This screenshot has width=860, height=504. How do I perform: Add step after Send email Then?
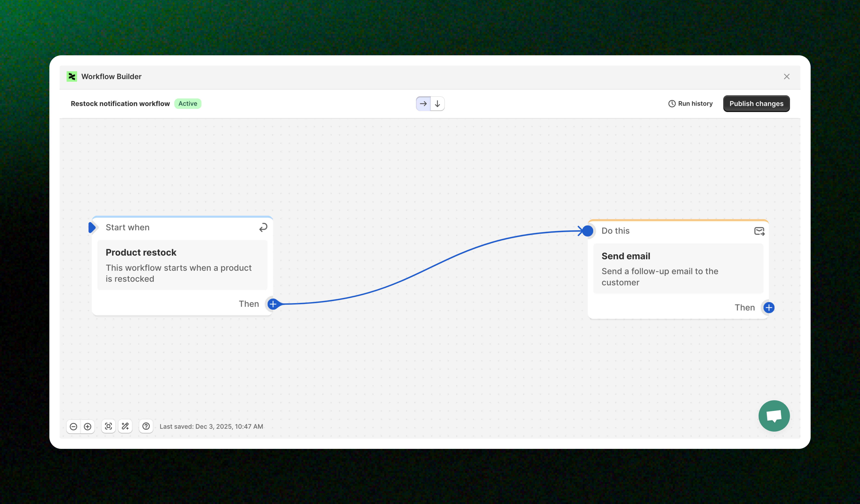pyautogui.click(x=769, y=308)
